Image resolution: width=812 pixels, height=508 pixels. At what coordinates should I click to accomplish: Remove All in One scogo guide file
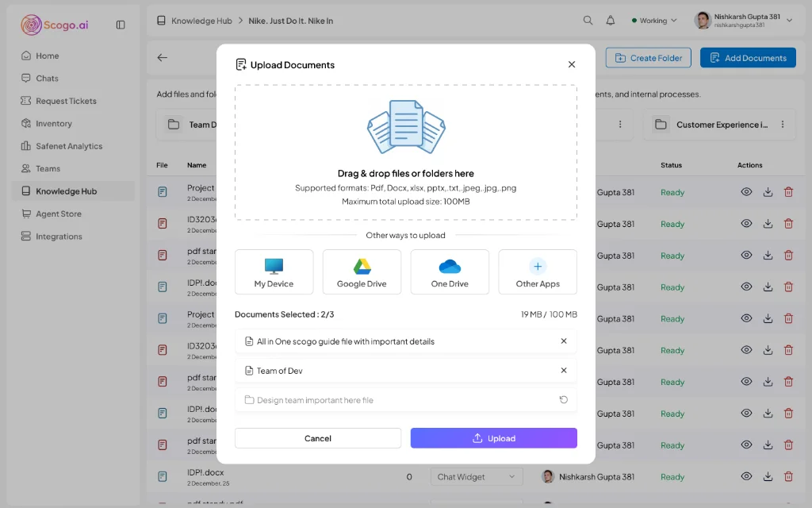pos(564,341)
